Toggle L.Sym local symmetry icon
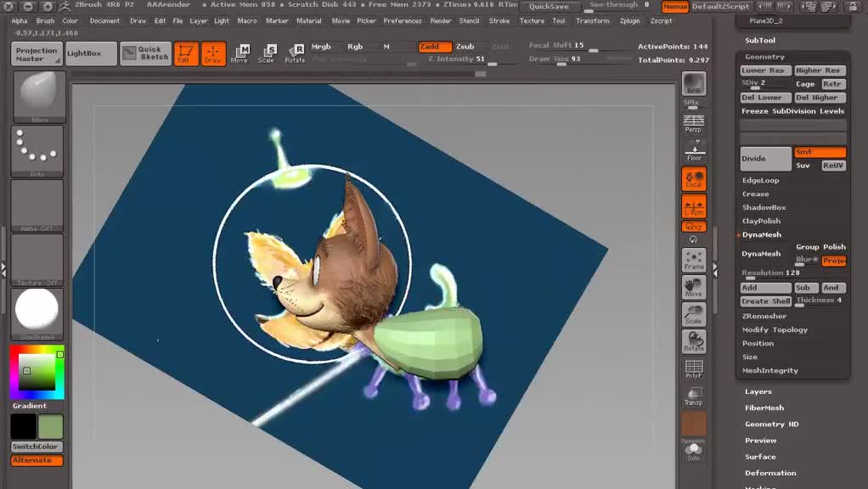This screenshot has width=868, height=489. click(694, 205)
